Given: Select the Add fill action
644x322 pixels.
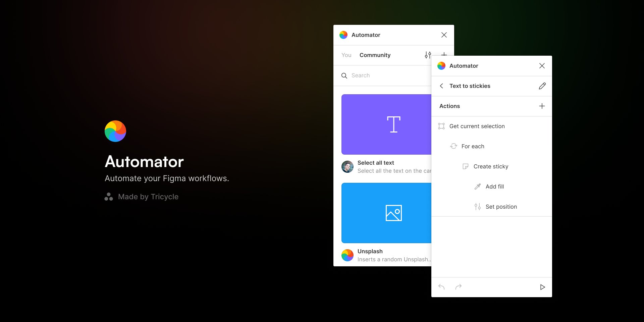Looking at the screenshot, I should coord(492,186).
